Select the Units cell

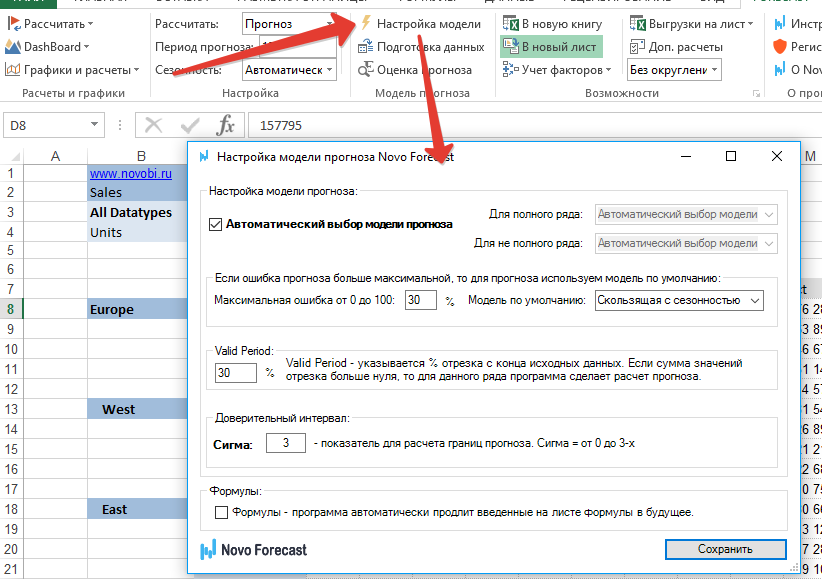pos(137,232)
